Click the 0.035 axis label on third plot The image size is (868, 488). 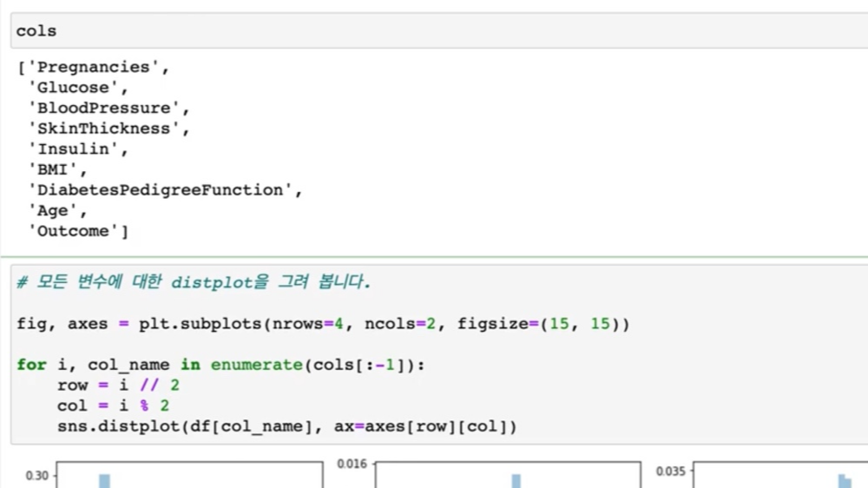671,472
